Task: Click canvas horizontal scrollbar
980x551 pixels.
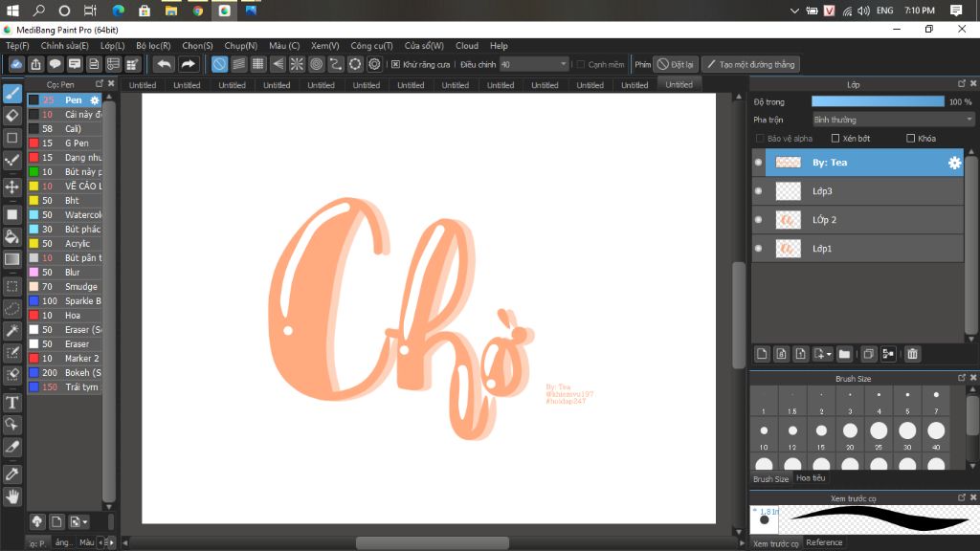Action: [432, 543]
